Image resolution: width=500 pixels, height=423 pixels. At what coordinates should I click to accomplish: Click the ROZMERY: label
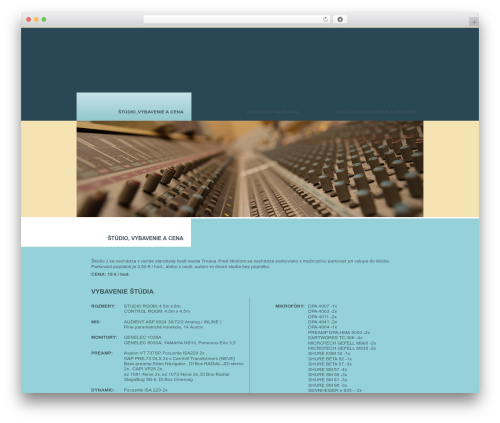(103, 306)
